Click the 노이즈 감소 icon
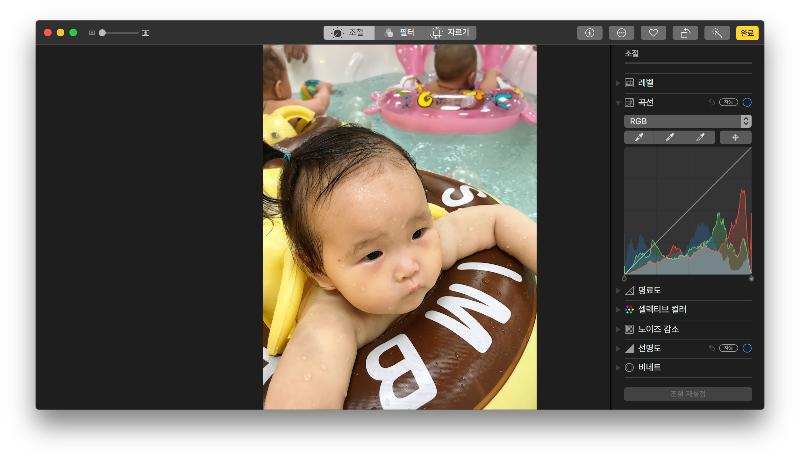 click(630, 329)
